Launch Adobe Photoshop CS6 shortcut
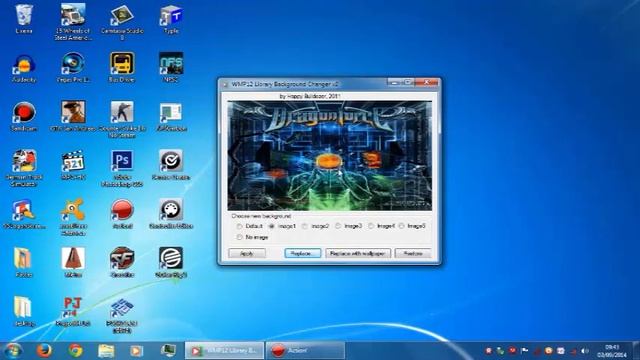This screenshot has height=360, width=640. click(x=122, y=168)
